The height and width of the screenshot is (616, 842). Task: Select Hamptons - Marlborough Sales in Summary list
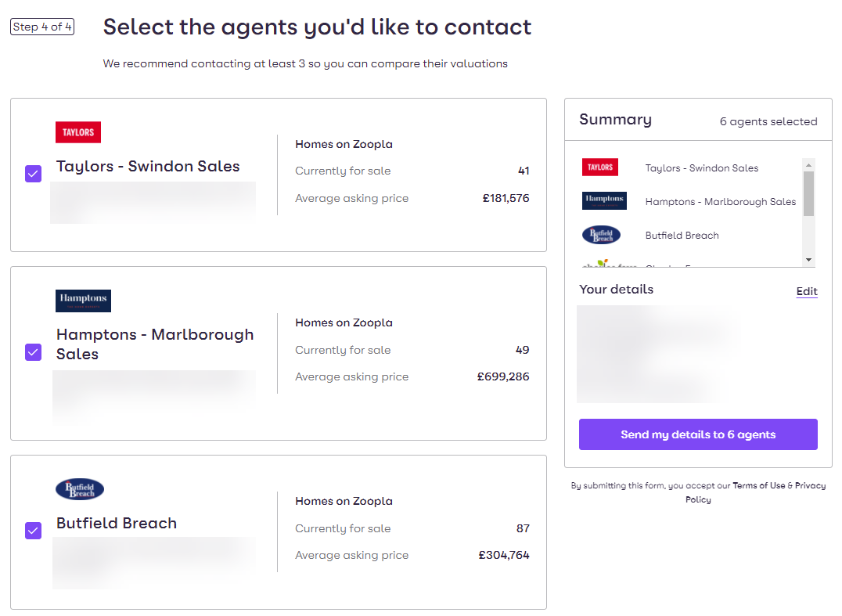pyautogui.click(x=721, y=201)
